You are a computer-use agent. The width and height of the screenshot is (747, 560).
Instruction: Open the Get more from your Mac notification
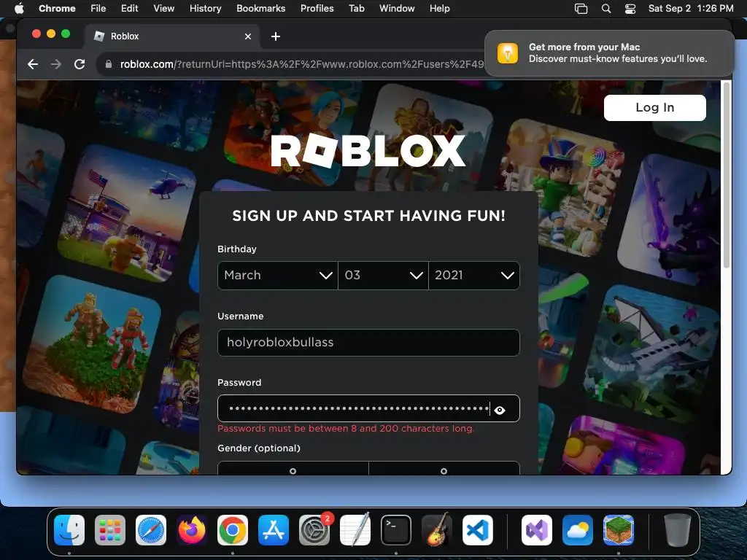coord(609,52)
